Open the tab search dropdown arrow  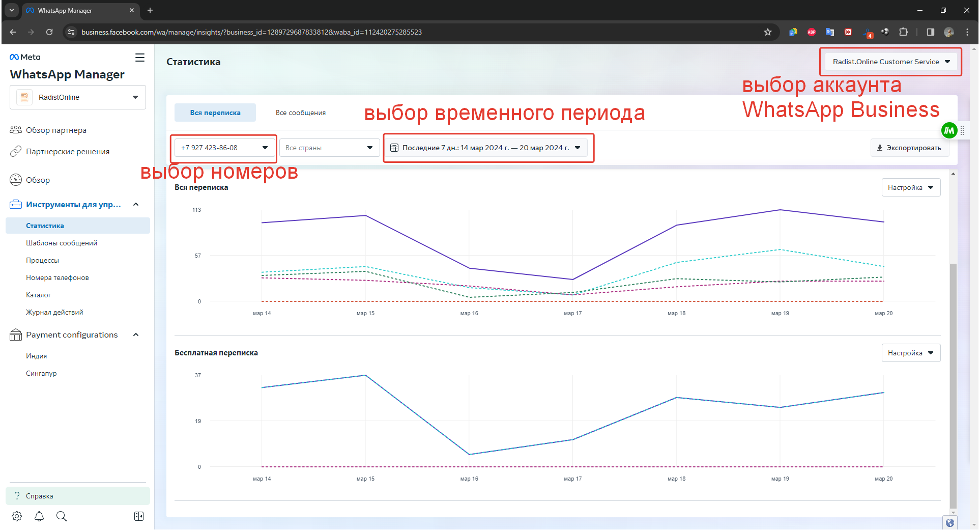(x=12, y=10)
